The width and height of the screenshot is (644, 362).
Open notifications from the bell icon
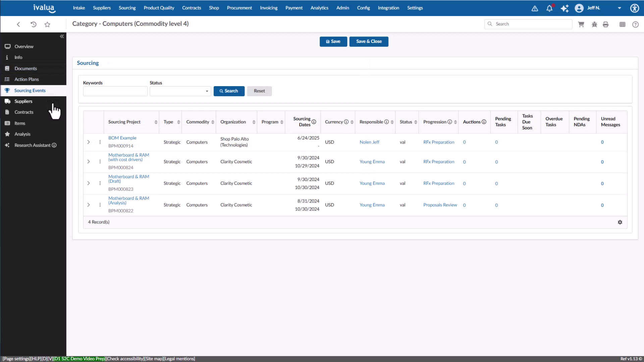pyautogui.click(x=549, y=8)
